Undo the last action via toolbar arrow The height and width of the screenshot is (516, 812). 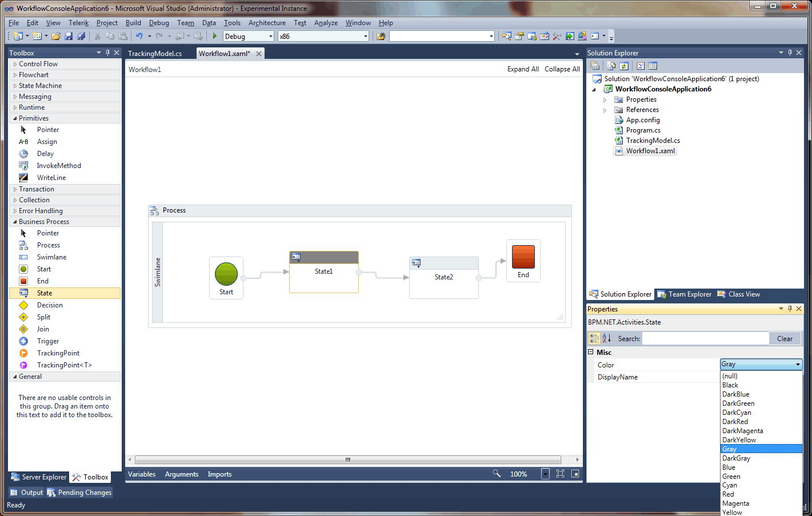click(x=139, y=36)
